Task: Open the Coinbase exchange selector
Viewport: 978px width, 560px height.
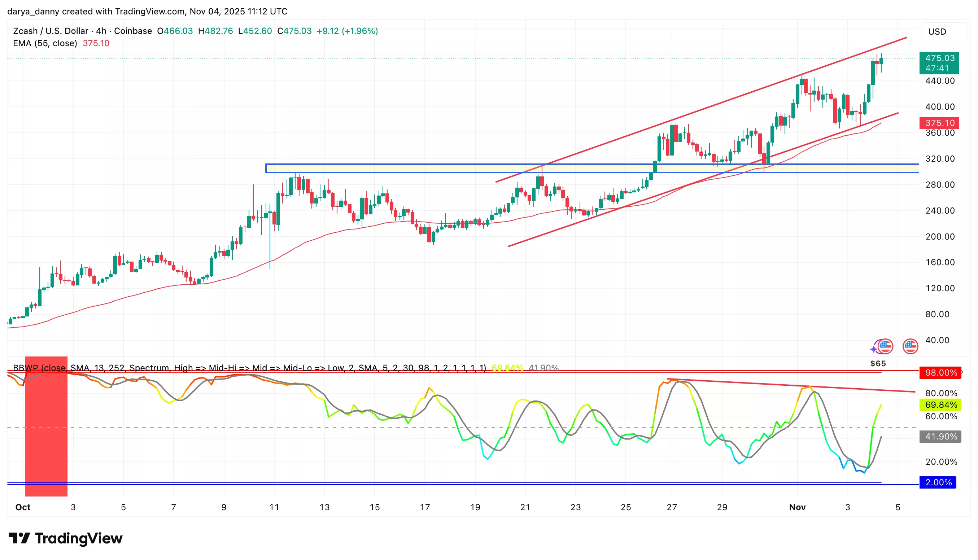Action: click(132, 31)
